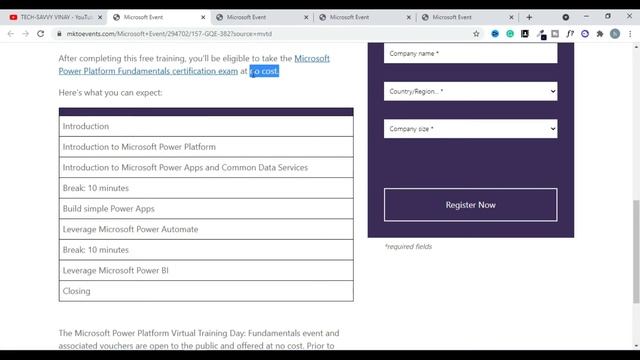Click 'Build simple Power Apps' row
The image size is (640, 360).
pos(206,209)
